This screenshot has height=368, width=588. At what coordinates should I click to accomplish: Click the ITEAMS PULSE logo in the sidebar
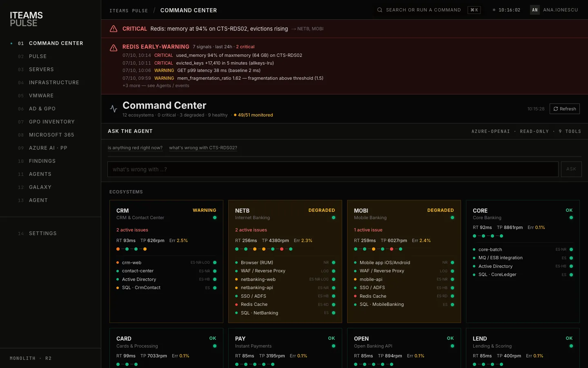pyautogui.click(x=27, y=19)
